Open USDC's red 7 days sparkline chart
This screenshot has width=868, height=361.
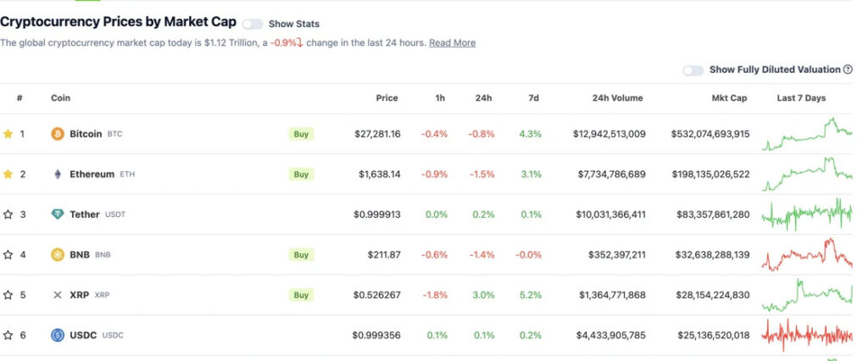click(x=807, y=335)
